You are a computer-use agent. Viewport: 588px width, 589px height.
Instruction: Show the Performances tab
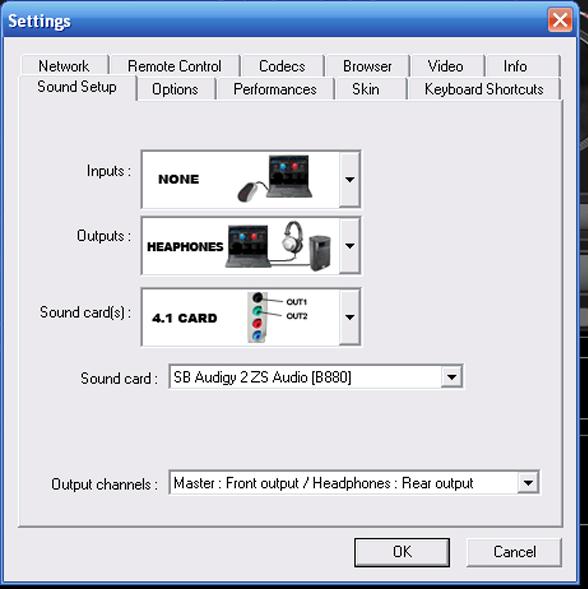[275, 89]
